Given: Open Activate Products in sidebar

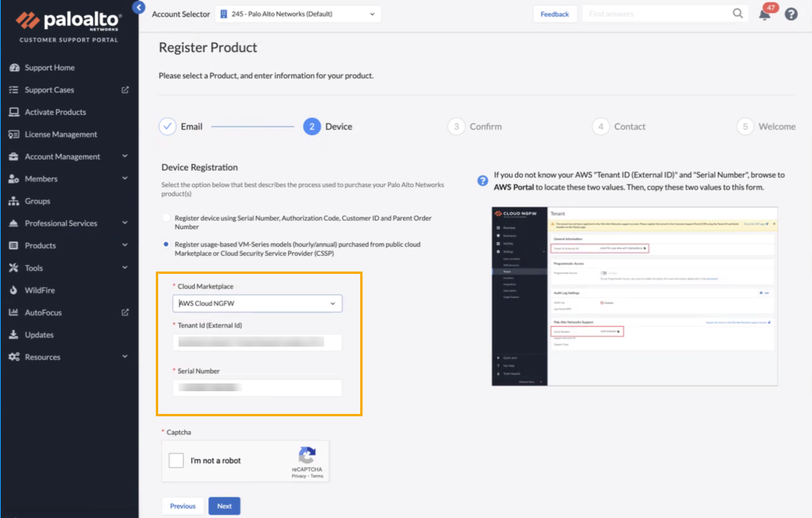Looking at the screenshot, I should tap(56, 113).
